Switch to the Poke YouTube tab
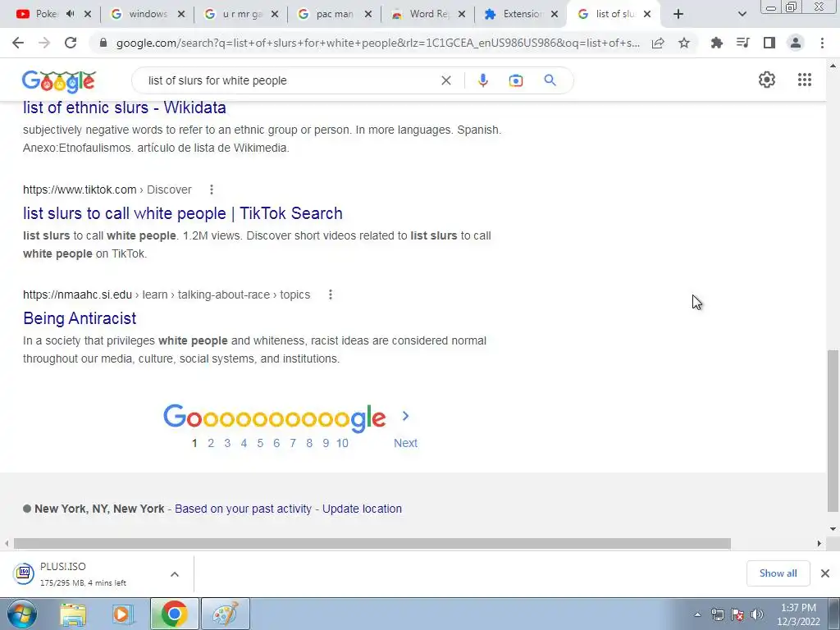The width and height of the screenshot is (840, 630). (x=45, y=14)
